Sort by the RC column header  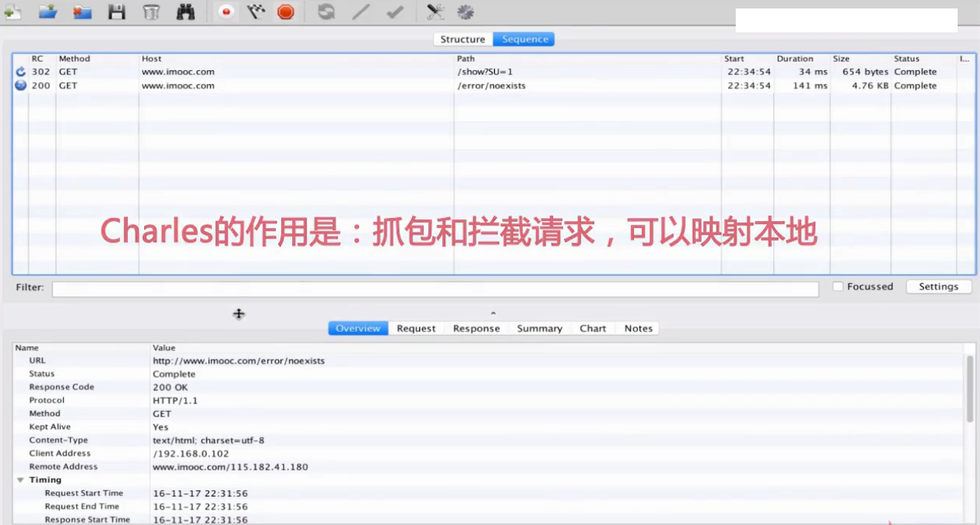coord(42,59)
